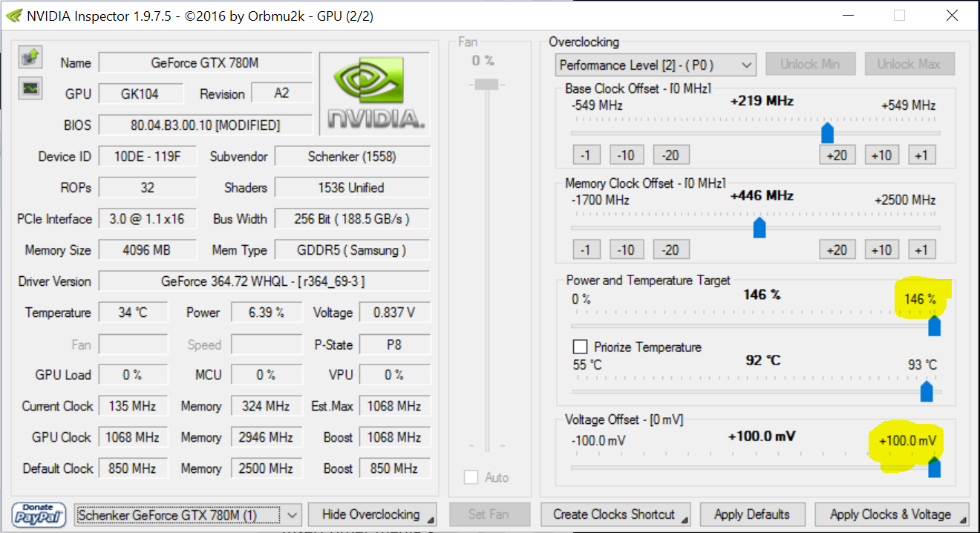Screen dimensions: 980x533
Task: Toggle the fan Auto checkbox
Action: click(471, 477)
